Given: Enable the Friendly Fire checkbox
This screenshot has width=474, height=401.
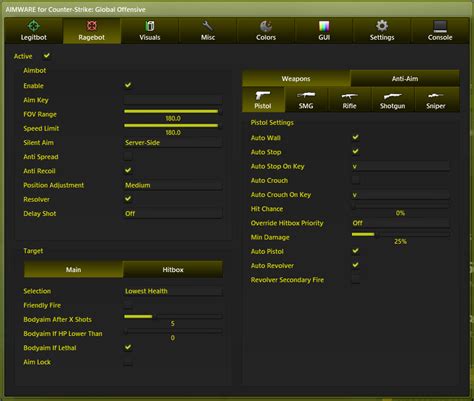Looking at the screenshot, I should [128, 305].
